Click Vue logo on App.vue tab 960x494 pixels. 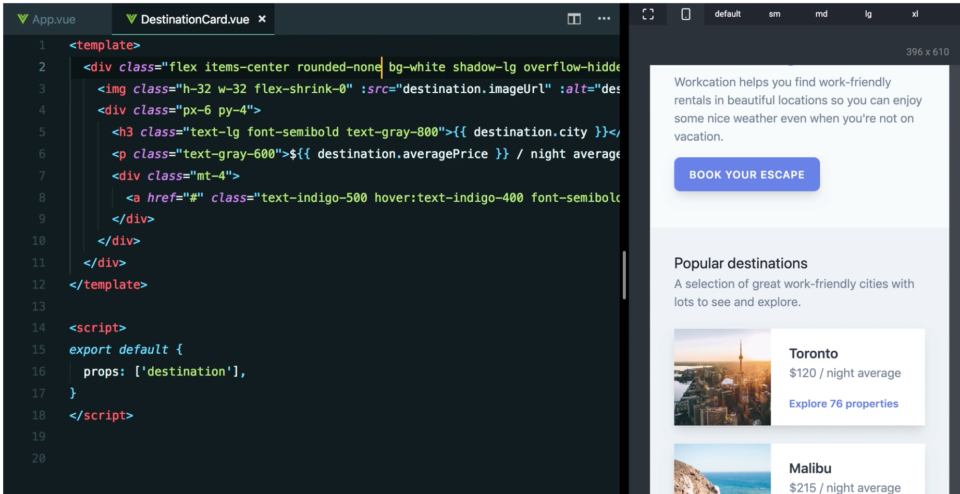22,19
